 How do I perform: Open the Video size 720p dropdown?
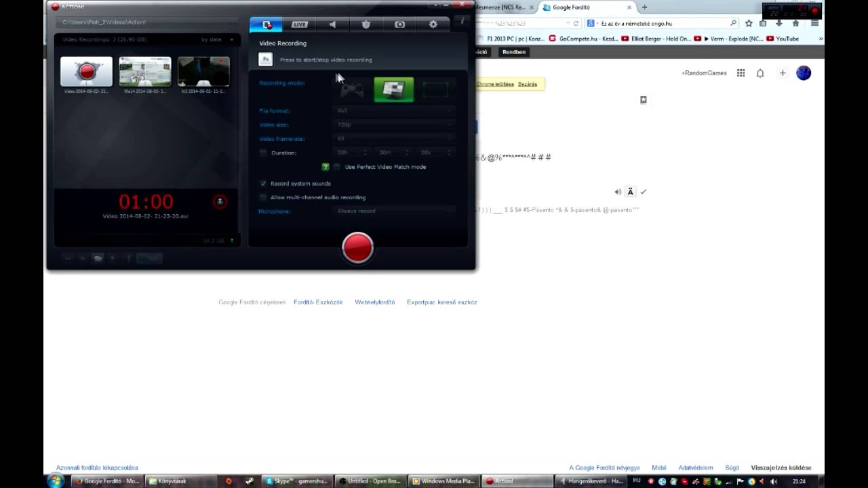coord(393,125)
